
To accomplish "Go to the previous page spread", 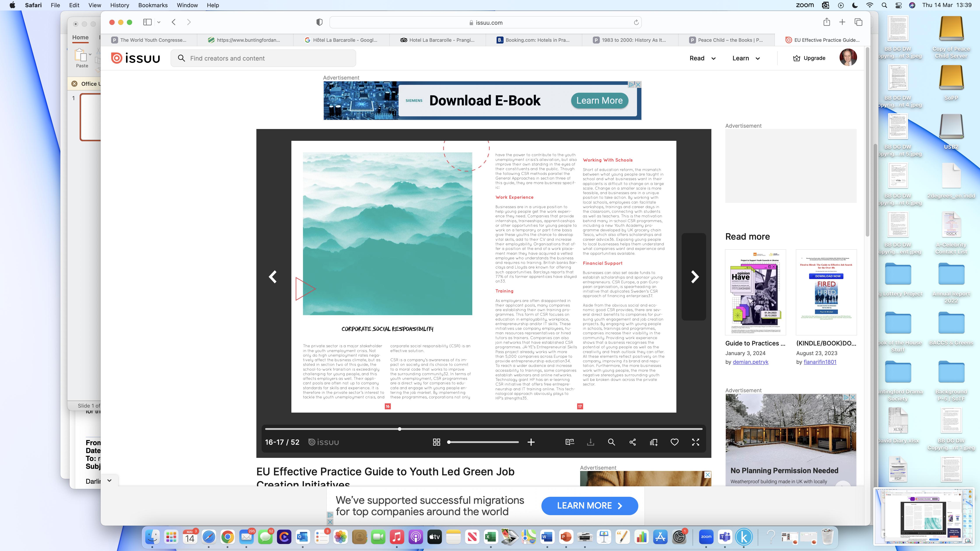I will [273, 277].
